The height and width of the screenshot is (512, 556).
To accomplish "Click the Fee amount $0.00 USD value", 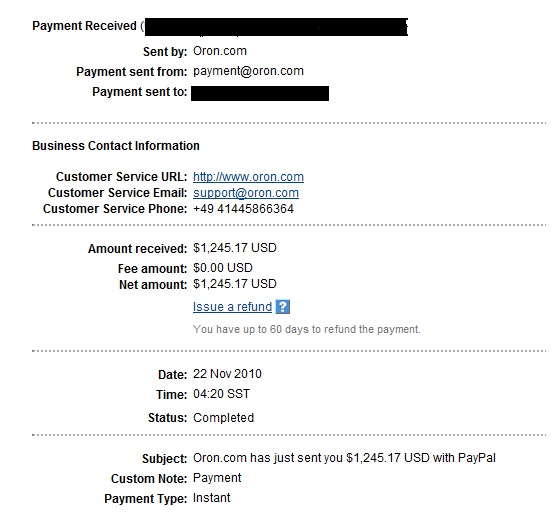I will pyautogui.click(x=223, y=268).
